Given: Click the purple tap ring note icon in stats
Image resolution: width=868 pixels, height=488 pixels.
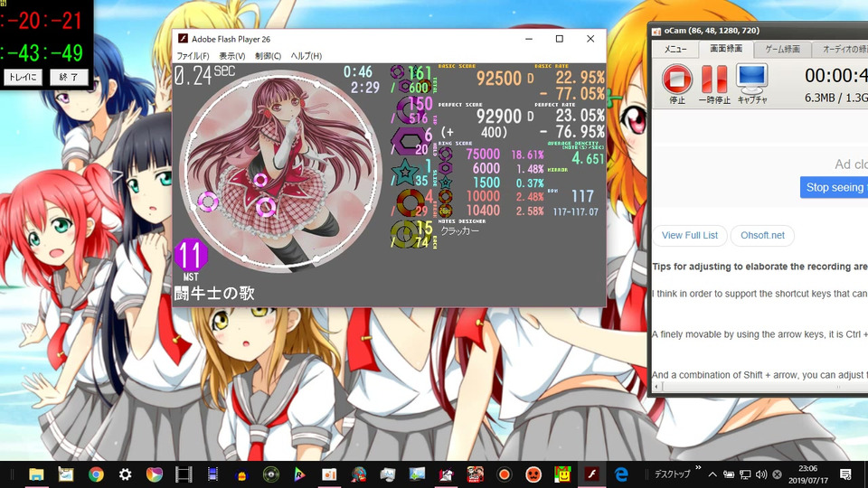Looking at the screenshot, I should (x=409, y=110).
